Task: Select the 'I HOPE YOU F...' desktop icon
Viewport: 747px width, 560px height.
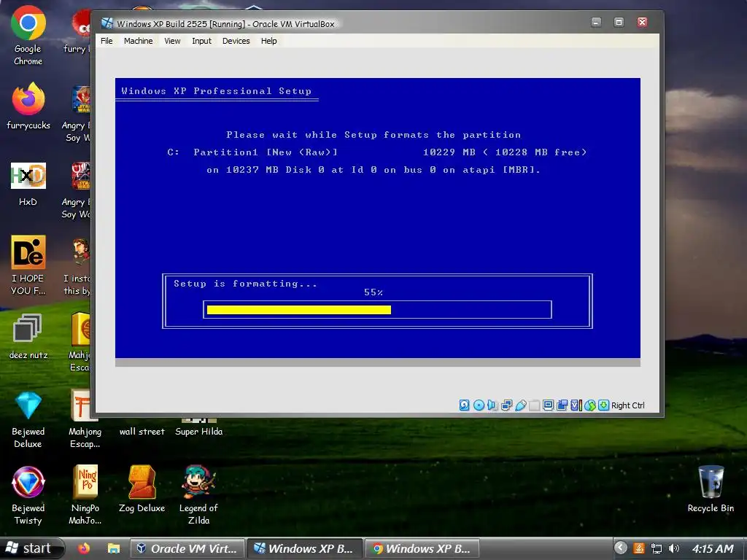Action: pos(28,265)
